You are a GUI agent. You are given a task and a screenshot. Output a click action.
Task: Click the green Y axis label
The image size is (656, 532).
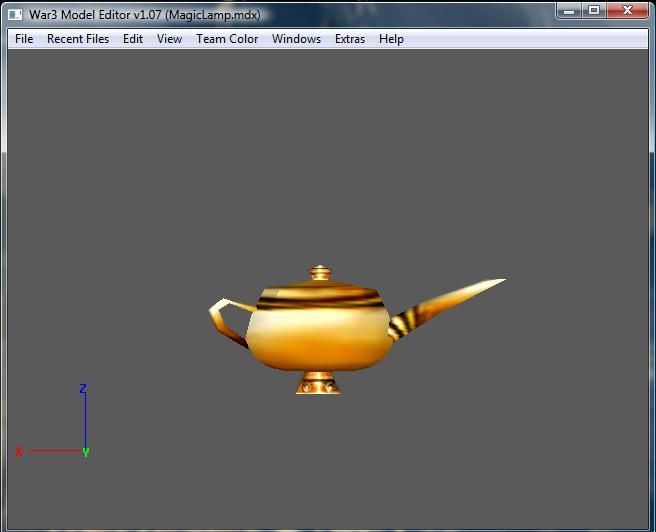86,452
